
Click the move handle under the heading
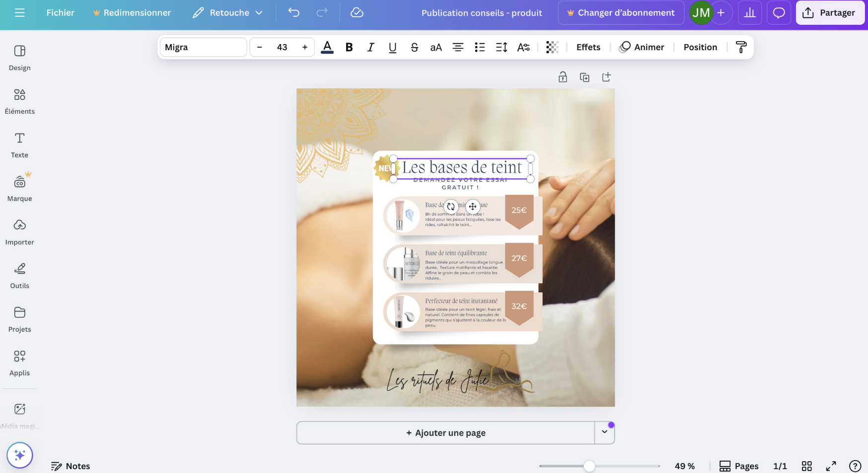point(473,206)
